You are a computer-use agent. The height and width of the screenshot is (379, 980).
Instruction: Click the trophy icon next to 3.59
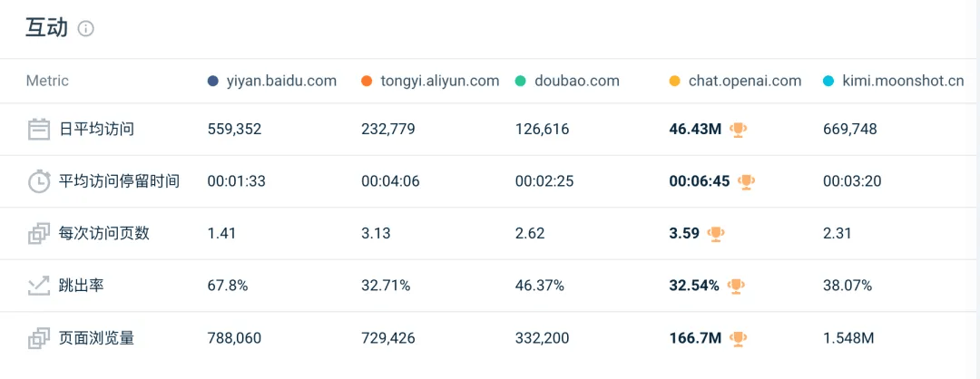pos(716,234)
